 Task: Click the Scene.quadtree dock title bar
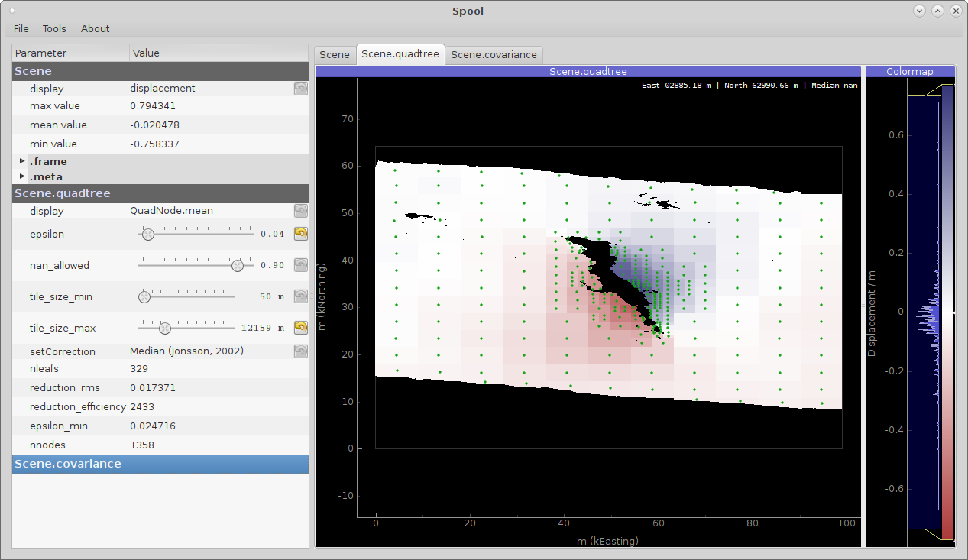(x=588, y=71)
